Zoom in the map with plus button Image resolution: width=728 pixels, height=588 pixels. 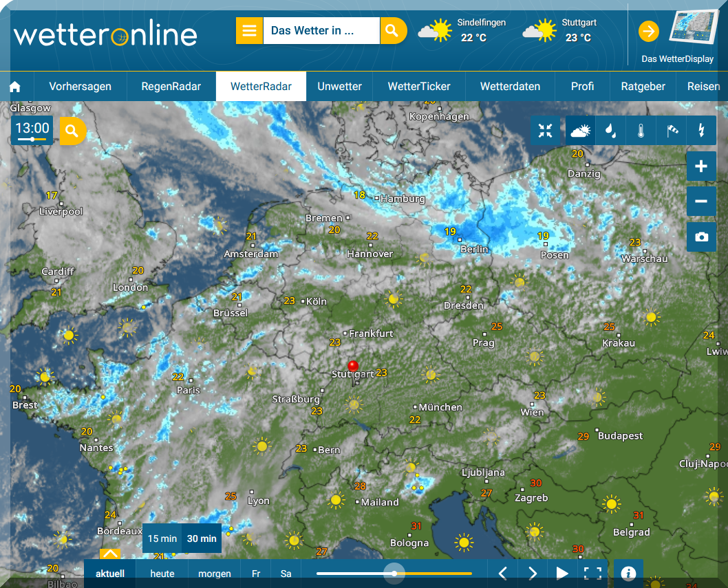coord(701,166)
